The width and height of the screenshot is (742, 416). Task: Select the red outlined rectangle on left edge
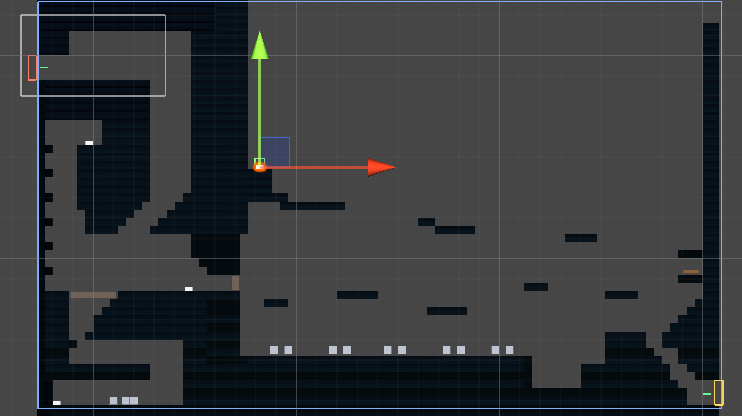pos(32,68)
